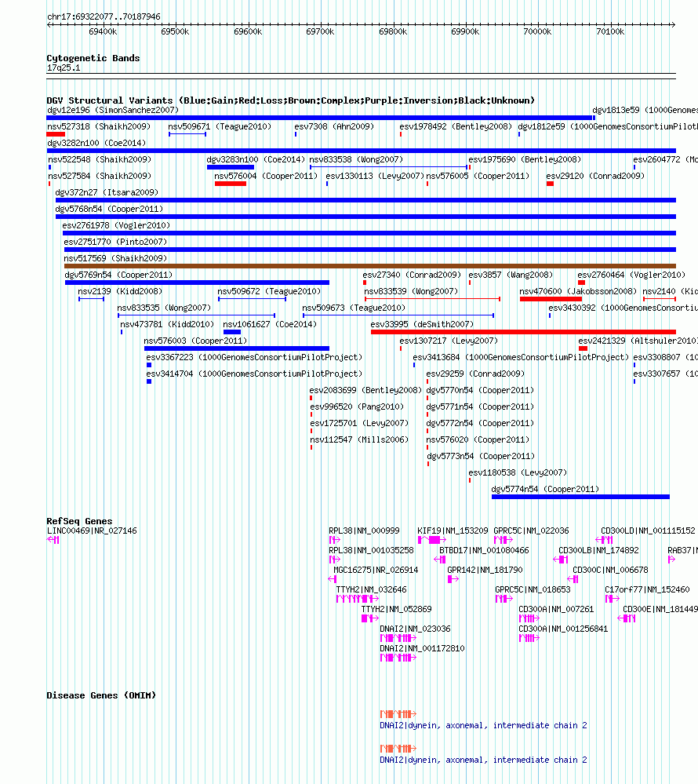Screen dimensions: 698x784
Task: Select the dgv3283n100 blue gain bar
Action: tap(231, 167)
